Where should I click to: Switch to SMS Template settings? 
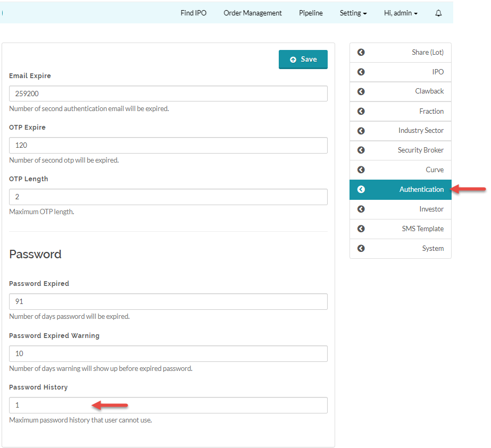(x=401, y=229)
